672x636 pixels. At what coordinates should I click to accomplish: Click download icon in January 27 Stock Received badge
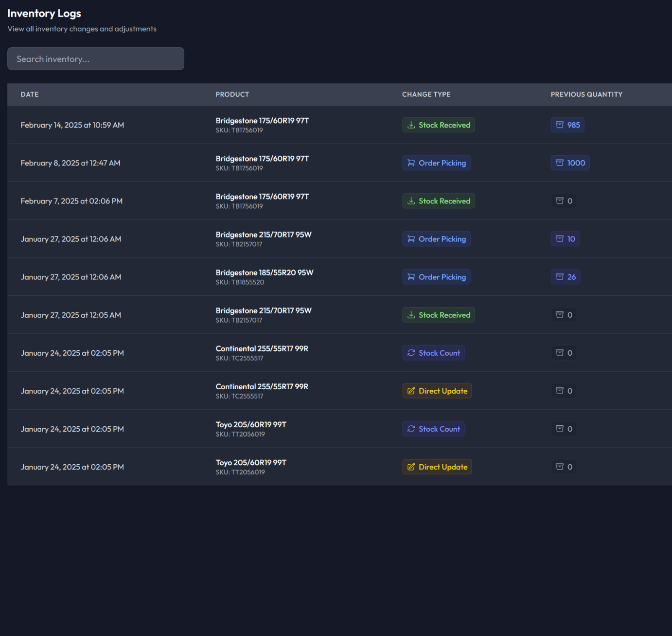point(411,315)
